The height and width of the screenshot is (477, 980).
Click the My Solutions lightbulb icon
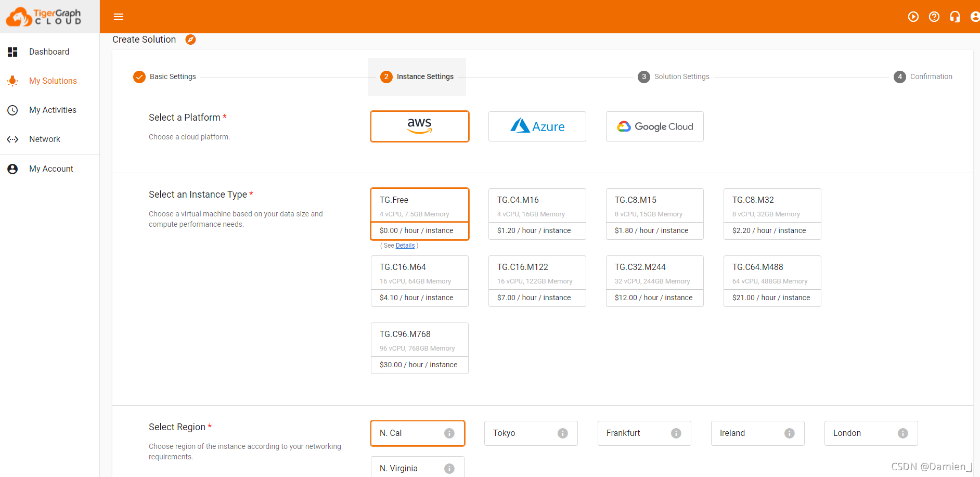click(12, 81)
